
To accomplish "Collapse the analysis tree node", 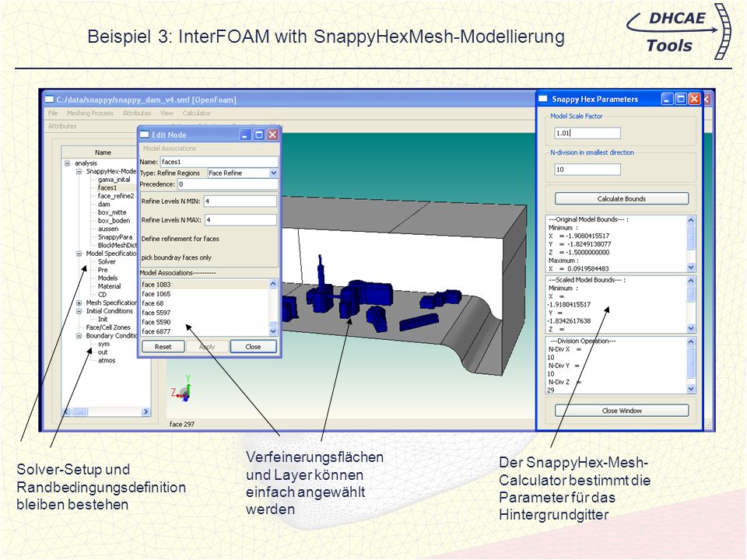I will (67, 163).
